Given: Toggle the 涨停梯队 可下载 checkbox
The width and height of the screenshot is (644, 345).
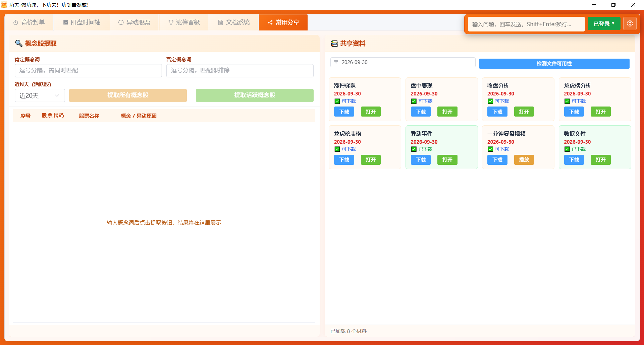Looking at the screenshot, I should pyautogui.click(x=337, y=101).
